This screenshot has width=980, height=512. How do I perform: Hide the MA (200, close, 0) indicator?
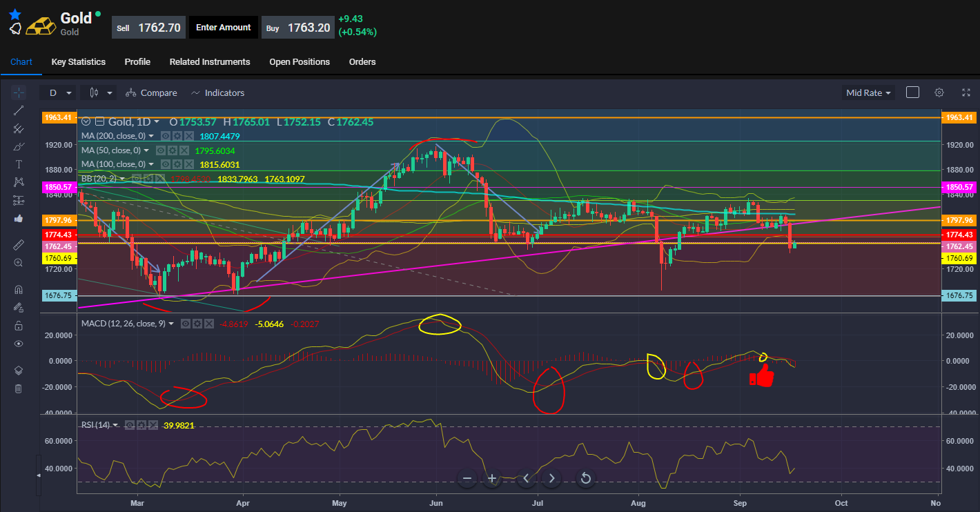[166, 137]
